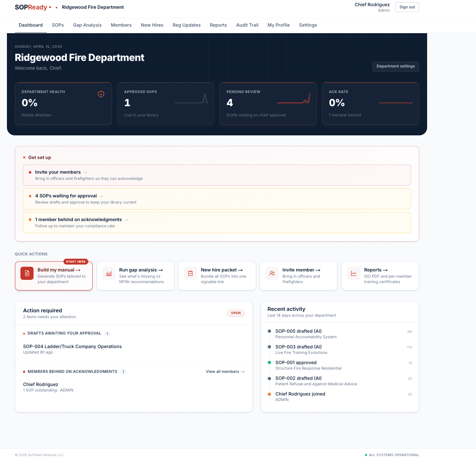Switch to the Audit Trail tab
The image size is (476, 459).
pyautogui.click(x=247, y=25)
